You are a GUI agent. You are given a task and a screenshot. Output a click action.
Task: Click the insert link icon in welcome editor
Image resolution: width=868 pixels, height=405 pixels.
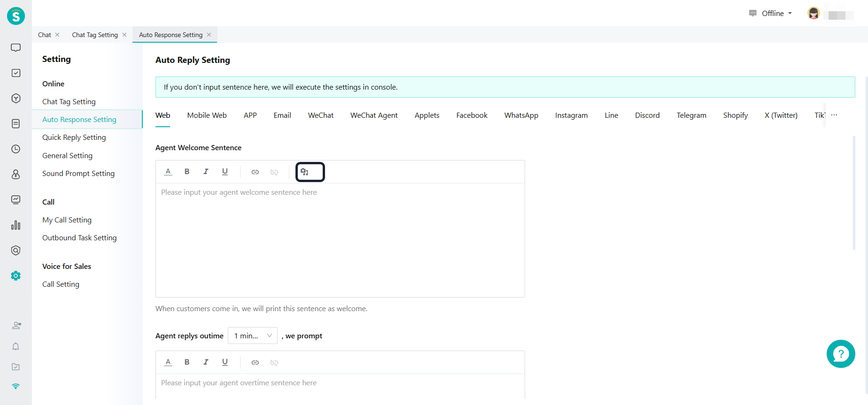click(x=255, y=172)
